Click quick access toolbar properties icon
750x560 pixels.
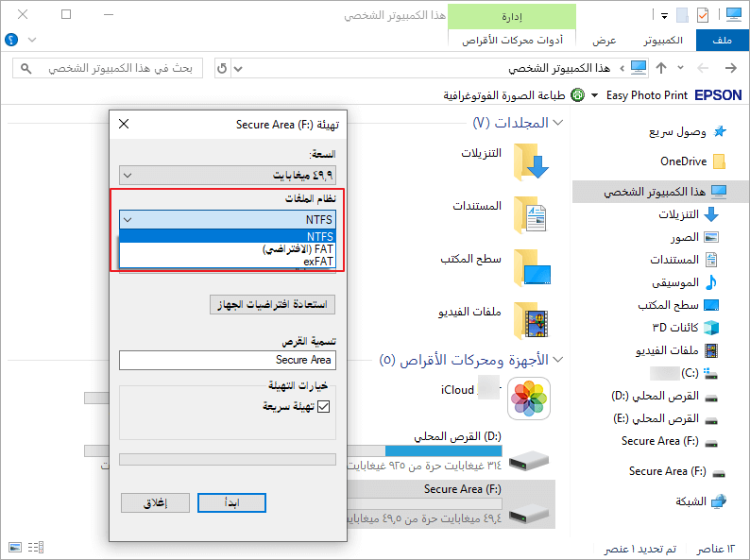[x=703, y=15]
